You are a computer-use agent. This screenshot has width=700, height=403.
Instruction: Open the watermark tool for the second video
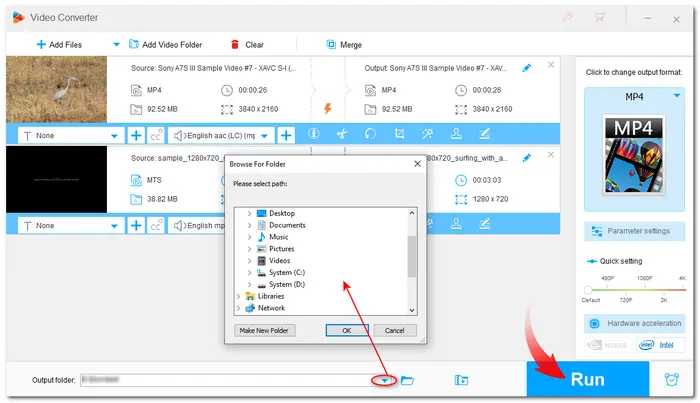(456, 223)
